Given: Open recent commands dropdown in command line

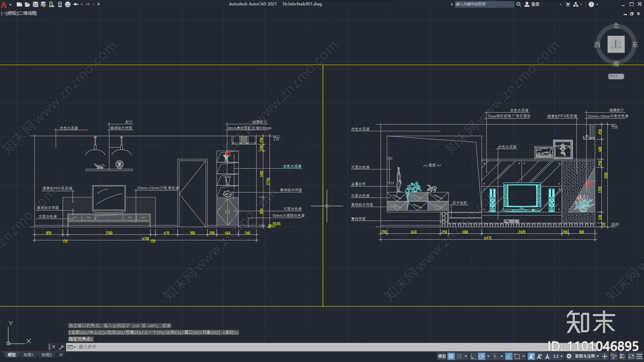Looking at the screenshot, I should click(72, 347).
